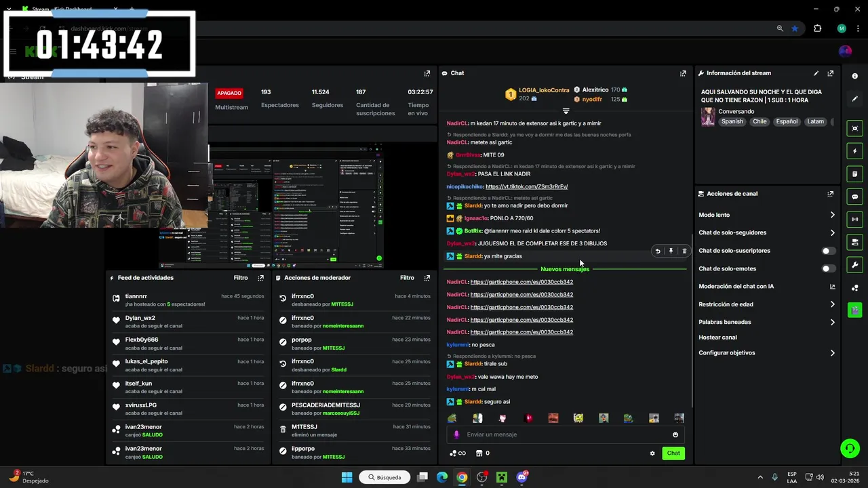This screenshot has width=868, height=488.
Task: Click into the Enviar un mensaje field
Action: click(x=566, y=435)
